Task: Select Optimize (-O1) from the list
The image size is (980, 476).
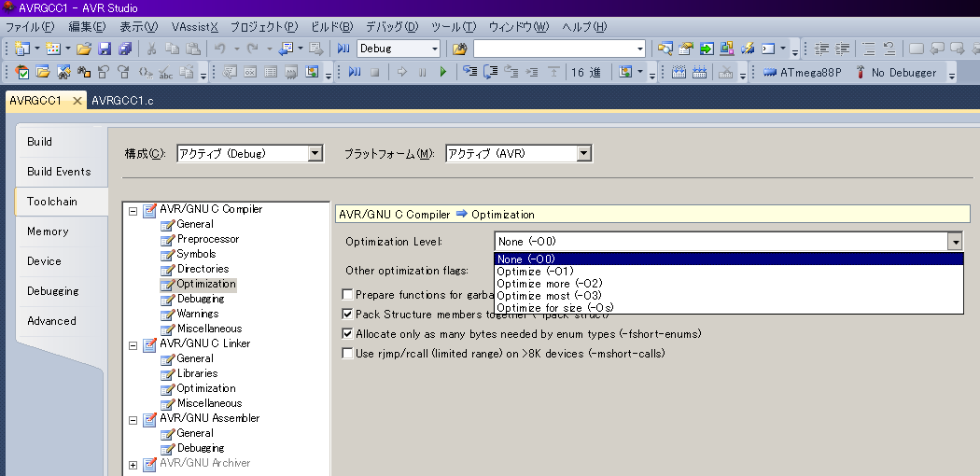Action: [x=728, y=271]
